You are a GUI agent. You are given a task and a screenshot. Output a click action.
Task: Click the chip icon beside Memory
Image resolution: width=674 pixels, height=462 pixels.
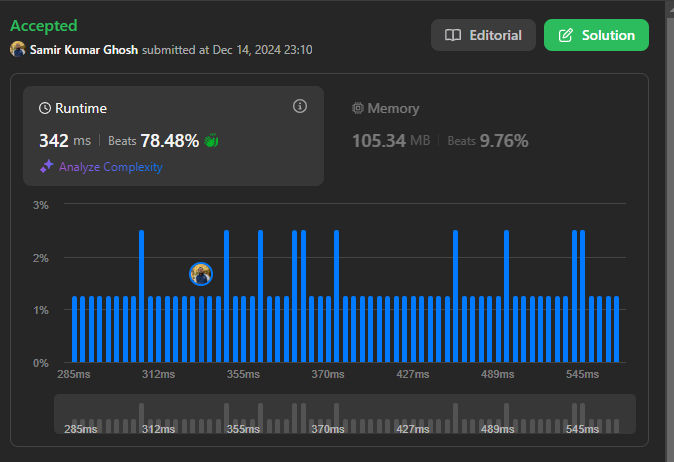[358, 108]
